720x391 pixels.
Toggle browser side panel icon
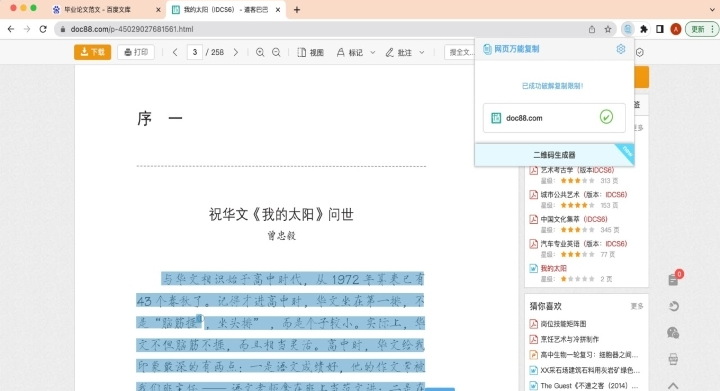click(x=660, y=29)
